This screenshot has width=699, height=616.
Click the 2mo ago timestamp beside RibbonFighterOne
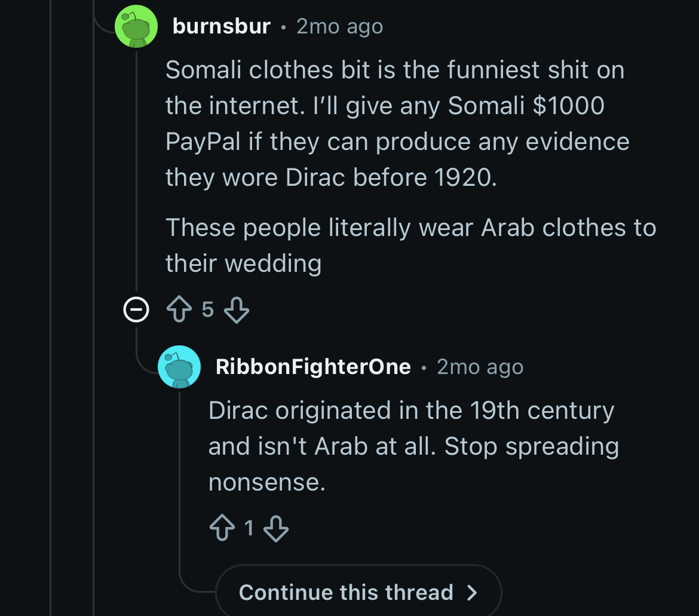[480, 366]
